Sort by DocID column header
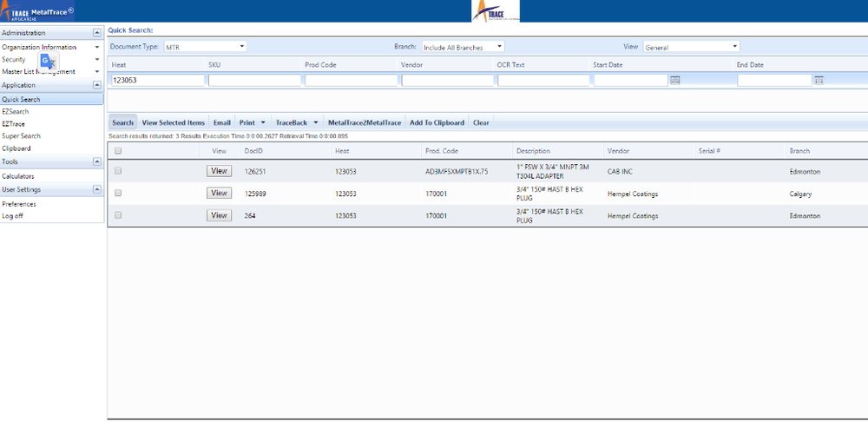The width and height of the screenshot is (868, 428). 253,150
